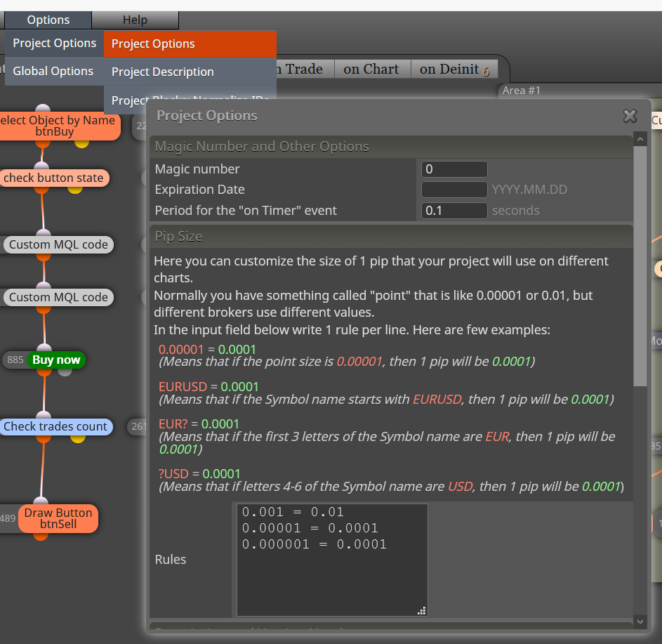Image resolution: width=662 pixels, height=644 pixels.
Task: Choose highlighted Project Options entry
Action: [190, 44]
